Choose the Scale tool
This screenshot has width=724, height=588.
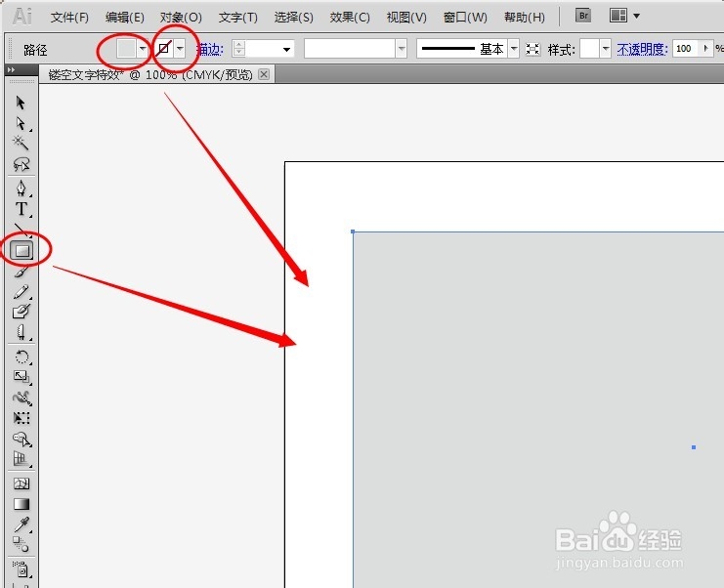click(x=21, y=377)
